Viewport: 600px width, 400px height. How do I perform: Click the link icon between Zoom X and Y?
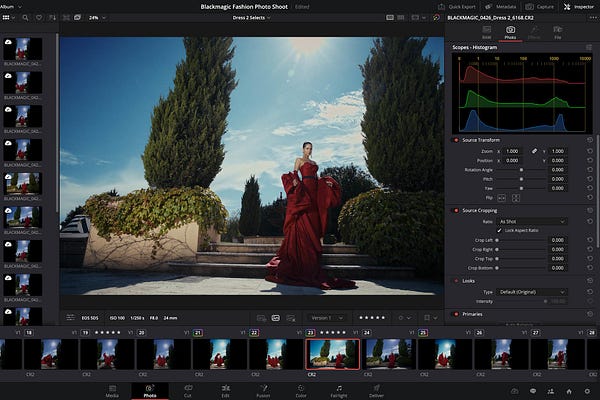pos(534,150)
